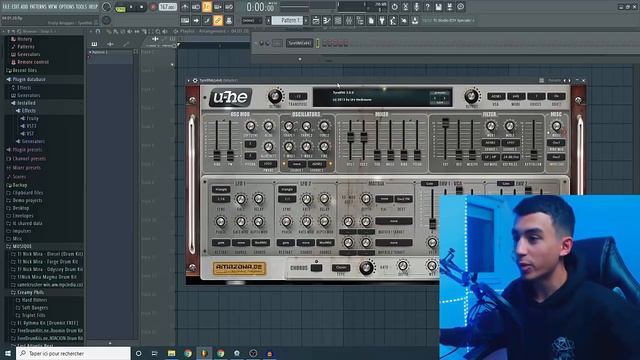The width and height of the screenshot is (640, 360).
Task: Click the save disk icon
Action: pyautogui.click(x=438, y=7)
